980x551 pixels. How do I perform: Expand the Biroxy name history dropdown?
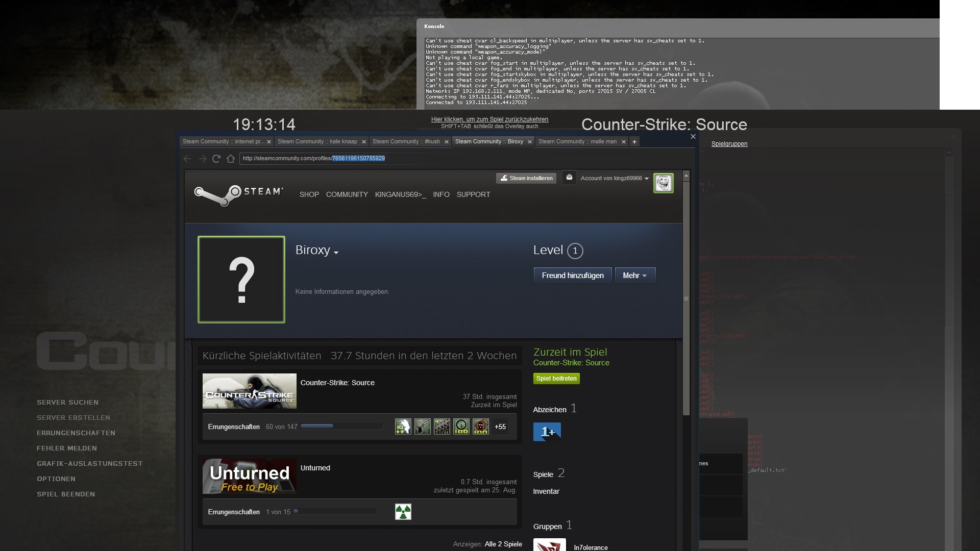click(336, 253)
